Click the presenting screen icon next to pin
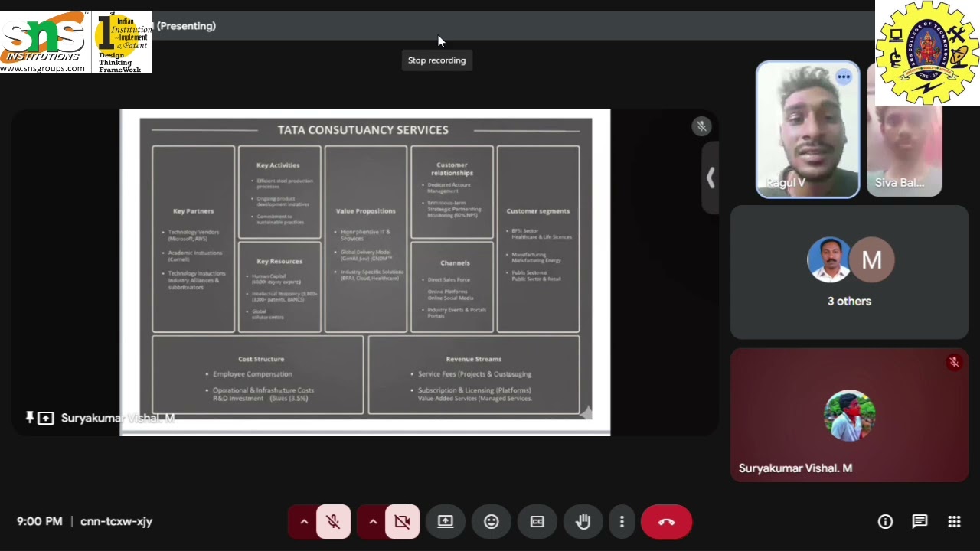980x551 pixels. [x=46, y=418]
